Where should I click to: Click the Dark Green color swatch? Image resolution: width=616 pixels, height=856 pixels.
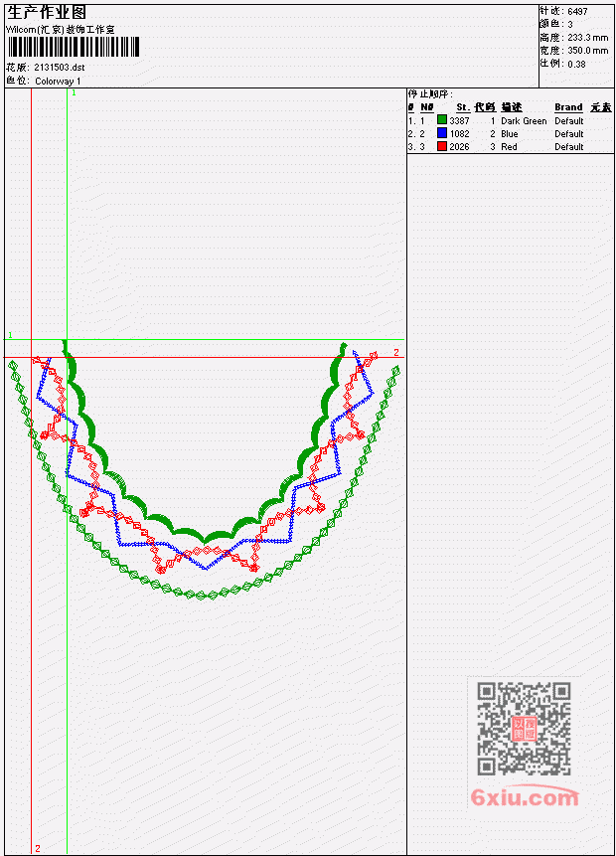442,120
